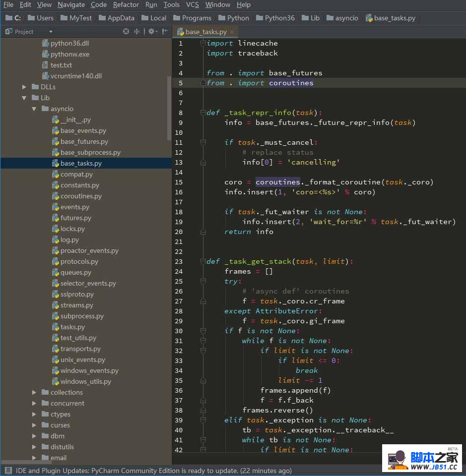This screenshot has height=476, width=466.
Task: Select selector_events.py in the tree
Action: coord(88,283)
